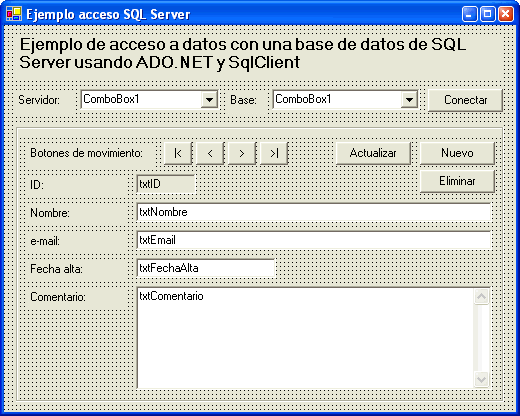The image size is (520, 416).
Task: Select the 'Botones de movimiento:' label
Action: pyautogui.click(x=86, y=153)
